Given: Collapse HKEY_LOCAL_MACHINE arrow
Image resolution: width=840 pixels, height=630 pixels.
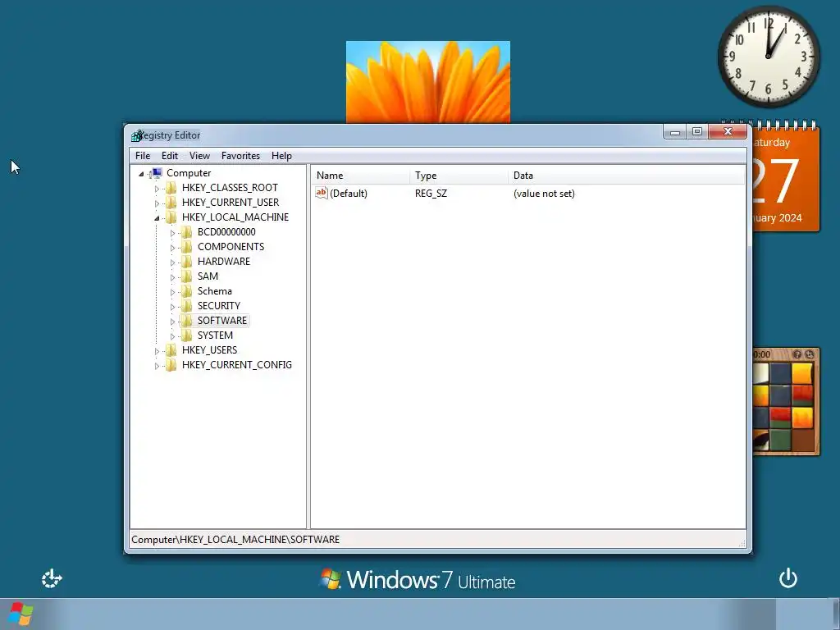Looking at the screenshot, I should (157, 218).
